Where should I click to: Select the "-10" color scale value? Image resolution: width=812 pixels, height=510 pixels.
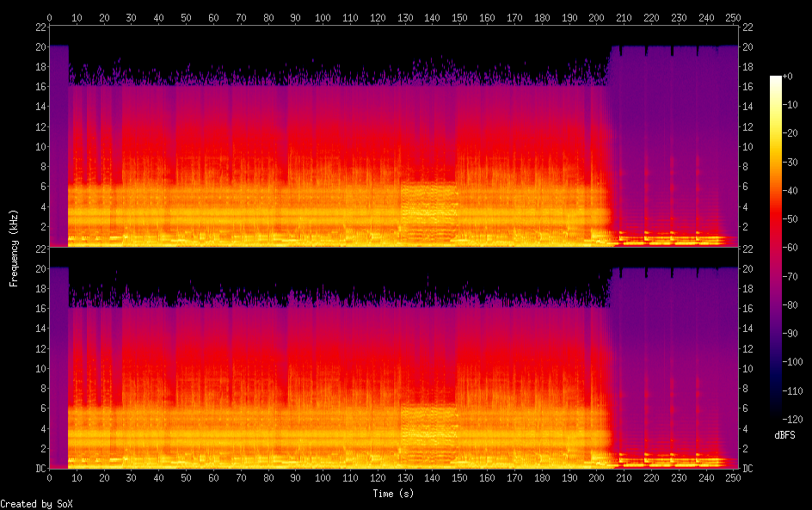[790, 105]
